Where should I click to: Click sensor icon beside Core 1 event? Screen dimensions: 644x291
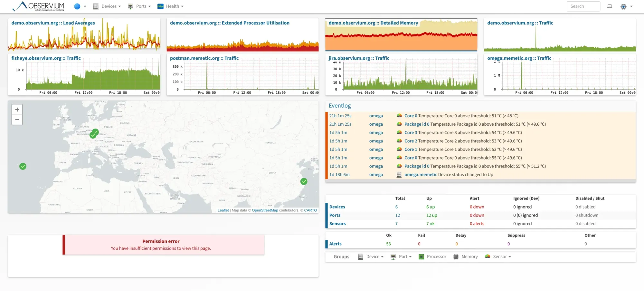pyautogui.click(x=399, y=149)
